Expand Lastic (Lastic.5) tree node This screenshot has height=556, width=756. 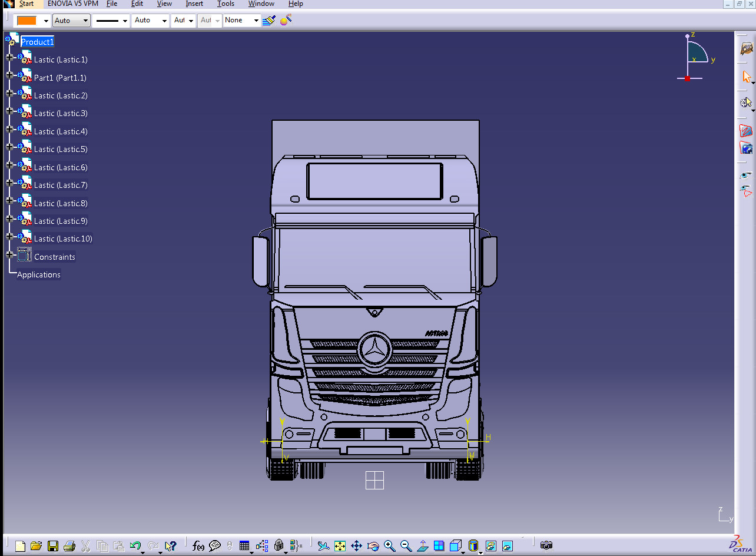pos(9,147)
